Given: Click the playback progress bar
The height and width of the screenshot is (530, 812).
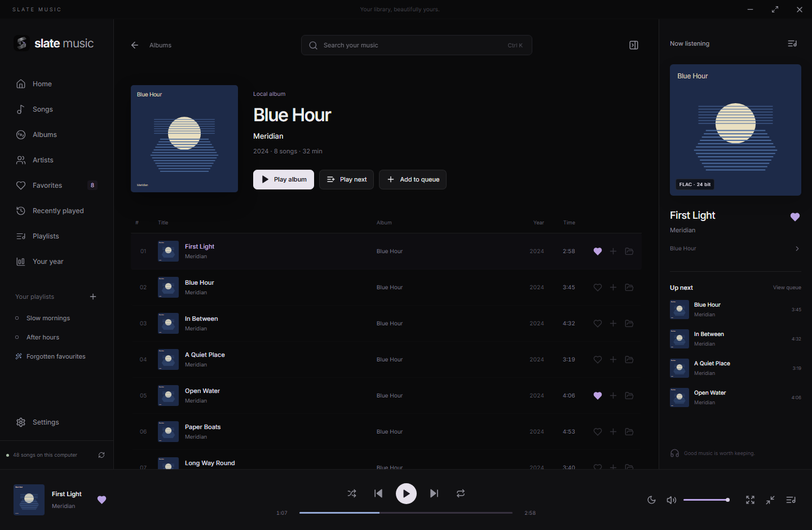Looking at the screenshot, I should click(406, 513).
